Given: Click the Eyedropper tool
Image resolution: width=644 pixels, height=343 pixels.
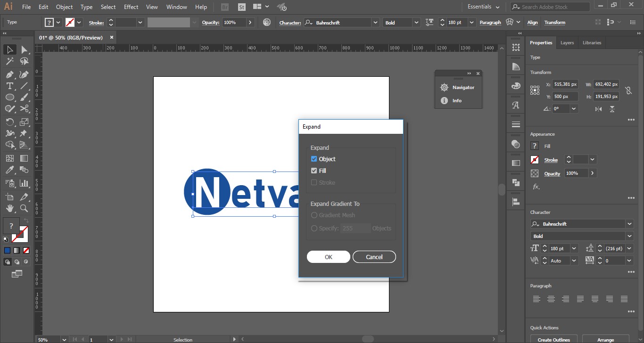Looking at the screenshot, I should click(9, 170).
